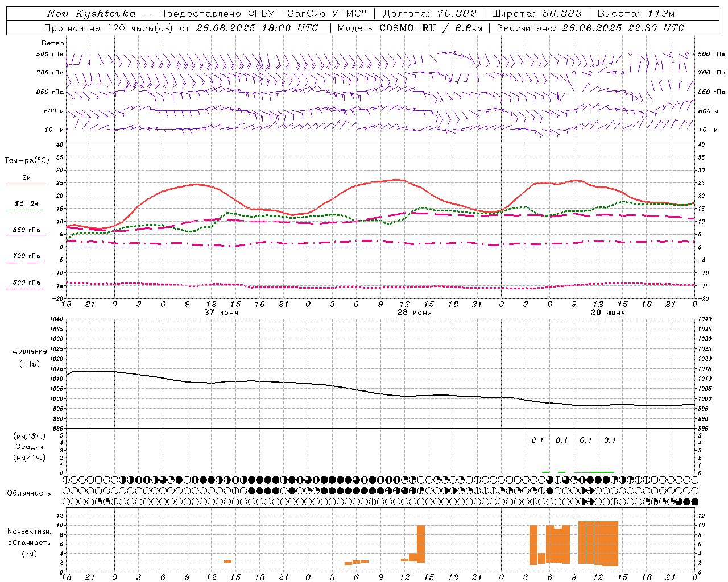Select the '27 июня' date label
The image size is (728, 582).
pos(221,313)
